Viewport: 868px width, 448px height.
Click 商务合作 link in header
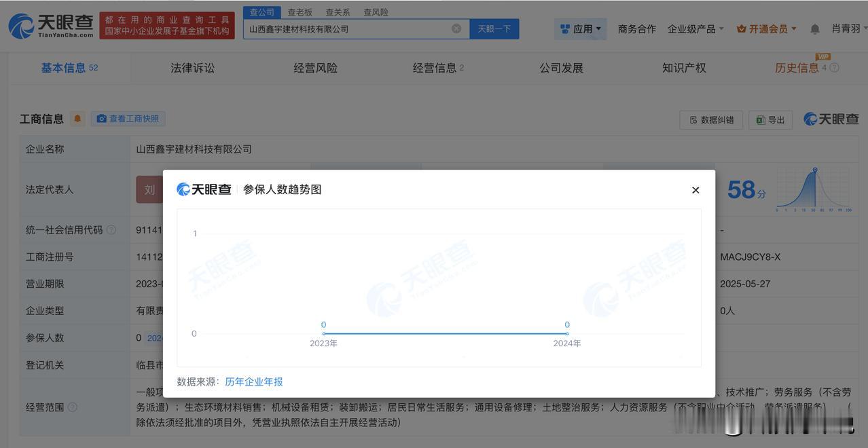[x=637, y=29]
